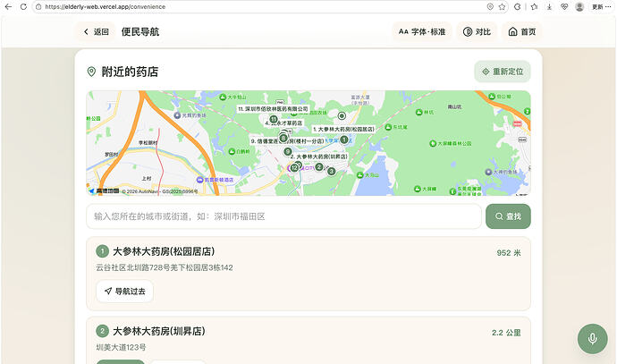Image resolution: width=617 pixels, height=364 pixels.
Task: Click the 大屏幛森林公园 map point
Action: [450, 144]
